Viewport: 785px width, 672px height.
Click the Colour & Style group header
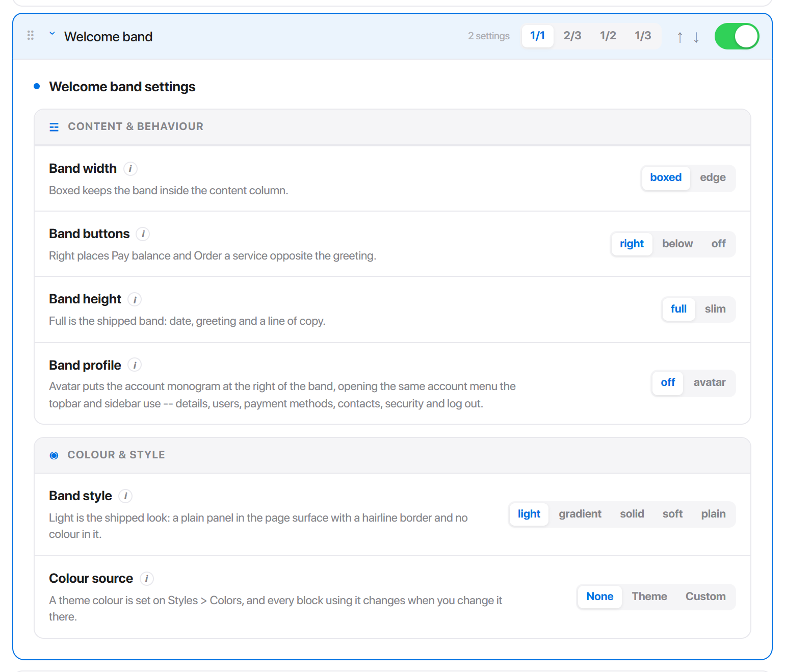pyautogui.click(x=392, y=455)
